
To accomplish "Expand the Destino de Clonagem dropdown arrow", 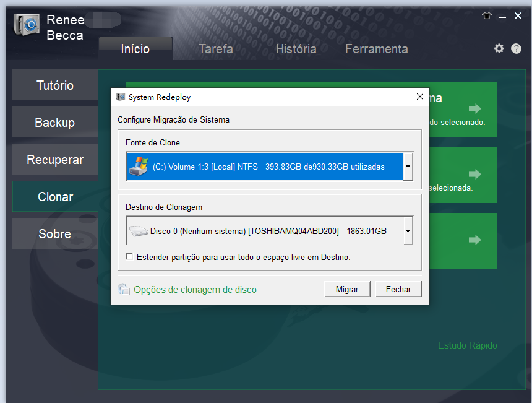I will (x=408, y=232).
